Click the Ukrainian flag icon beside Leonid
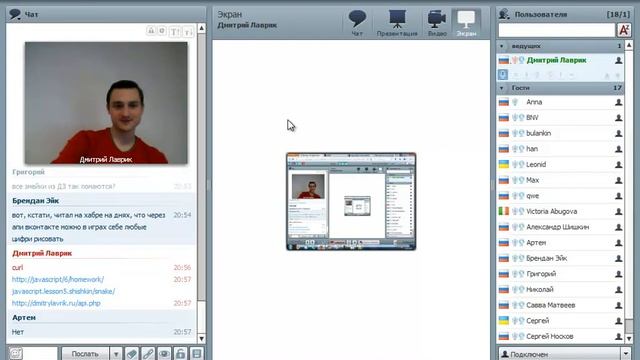Image resolution: width=640 pixels, height=360 pixels. (x=504, y=164)
